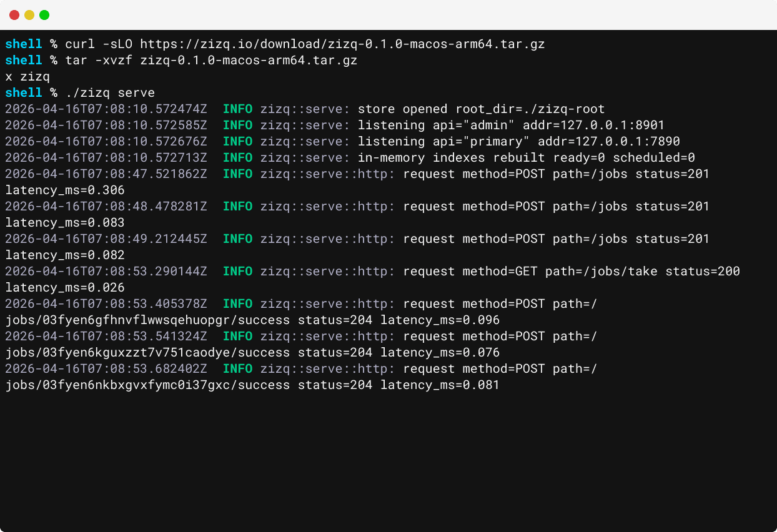Click the green zoom window button
This screenshot has width=777, height=532.
click(44, 15)
